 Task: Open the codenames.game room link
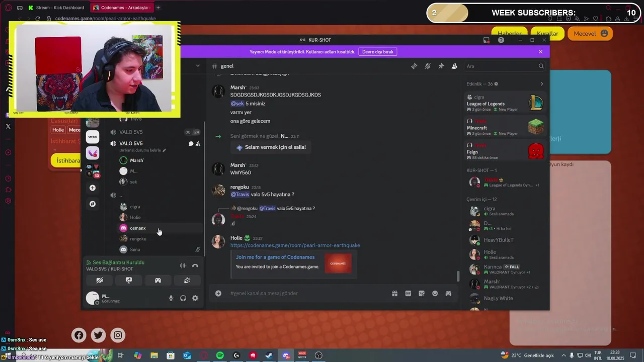pos(295,245)
